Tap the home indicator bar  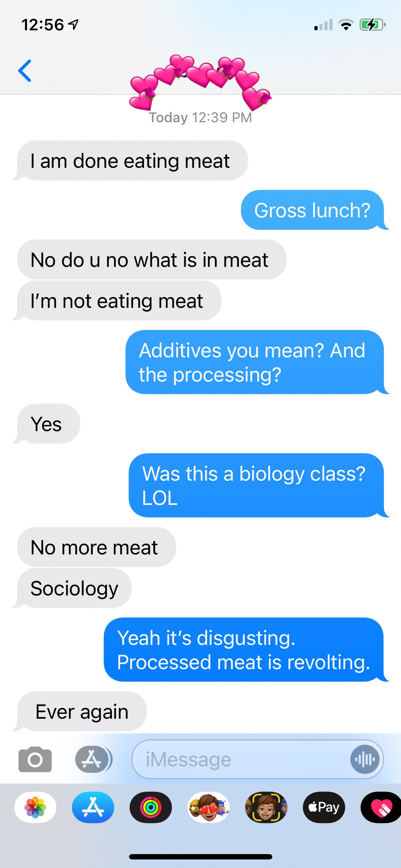click(200, 857)
